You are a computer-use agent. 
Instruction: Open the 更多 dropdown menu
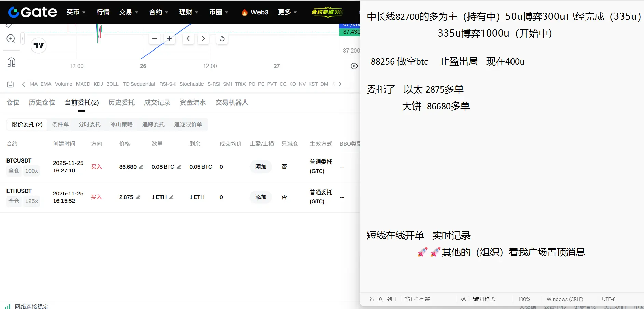click(287, 12)
